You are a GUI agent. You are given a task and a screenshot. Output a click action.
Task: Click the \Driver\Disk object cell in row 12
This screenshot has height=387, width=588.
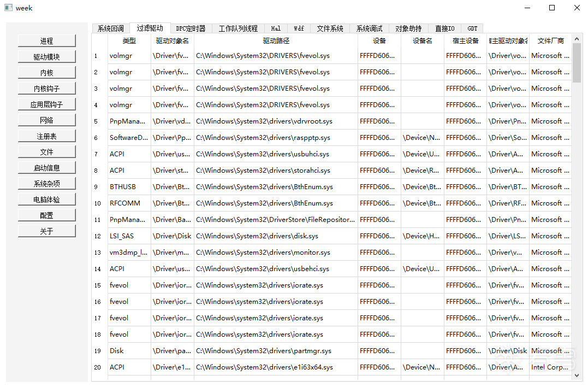coord(172,236)
